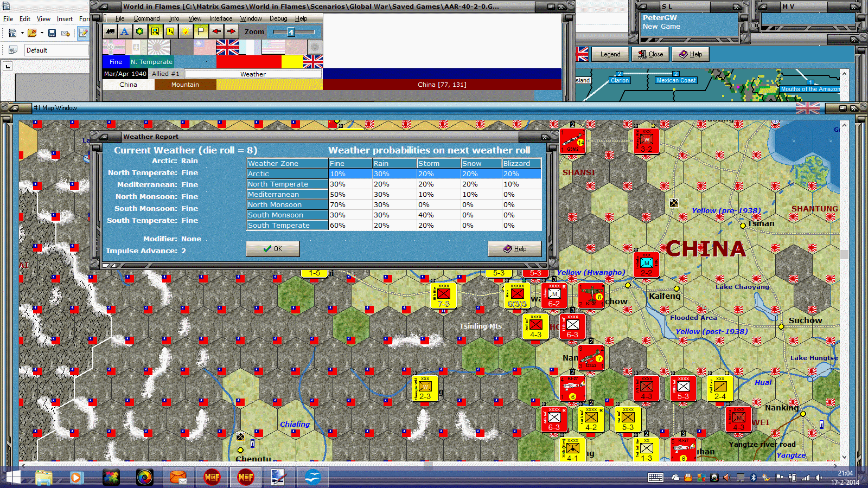Select the Chinese flag in country row

pyautogui.click(x=205, y=47)
